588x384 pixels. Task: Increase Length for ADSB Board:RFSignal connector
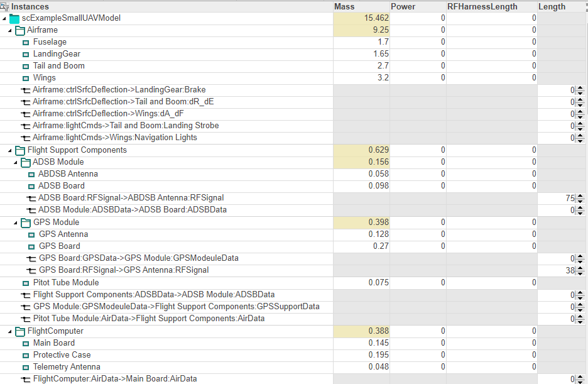coord(580,195)
